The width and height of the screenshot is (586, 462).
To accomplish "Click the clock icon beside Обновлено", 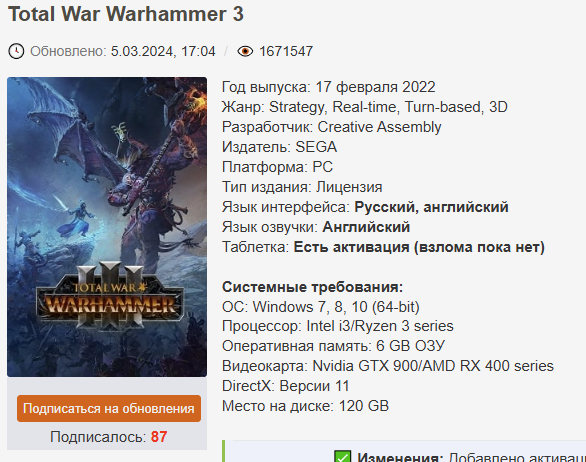I will pos(16,51).
